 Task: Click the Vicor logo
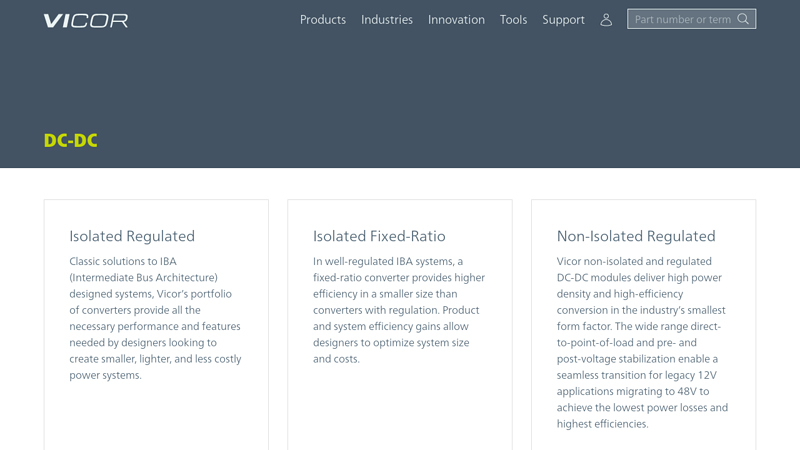point(85,20)
